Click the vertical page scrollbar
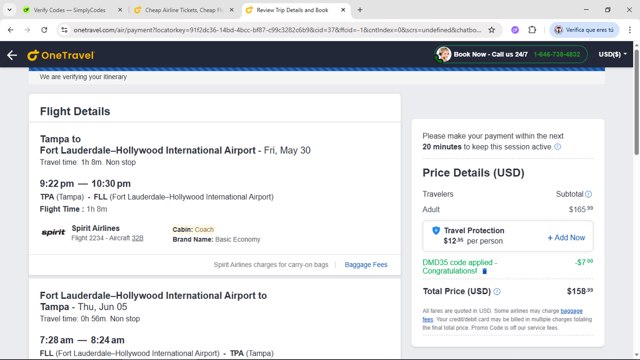The image size is (640, 360). click(636, 102)
